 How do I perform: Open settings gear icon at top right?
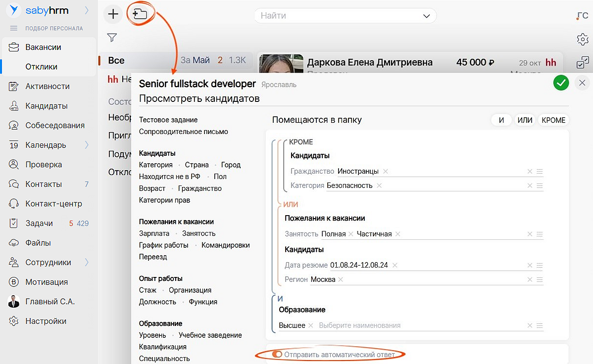click(x=582, y=39)
